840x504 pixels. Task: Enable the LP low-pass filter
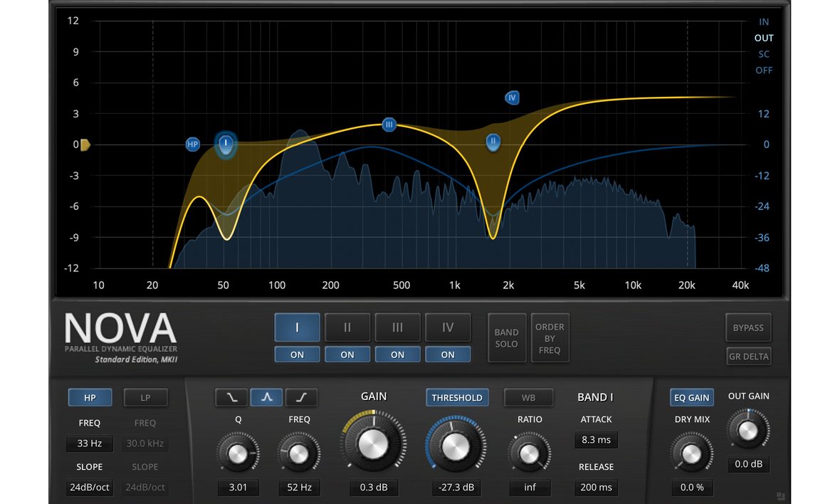[145, 397]
